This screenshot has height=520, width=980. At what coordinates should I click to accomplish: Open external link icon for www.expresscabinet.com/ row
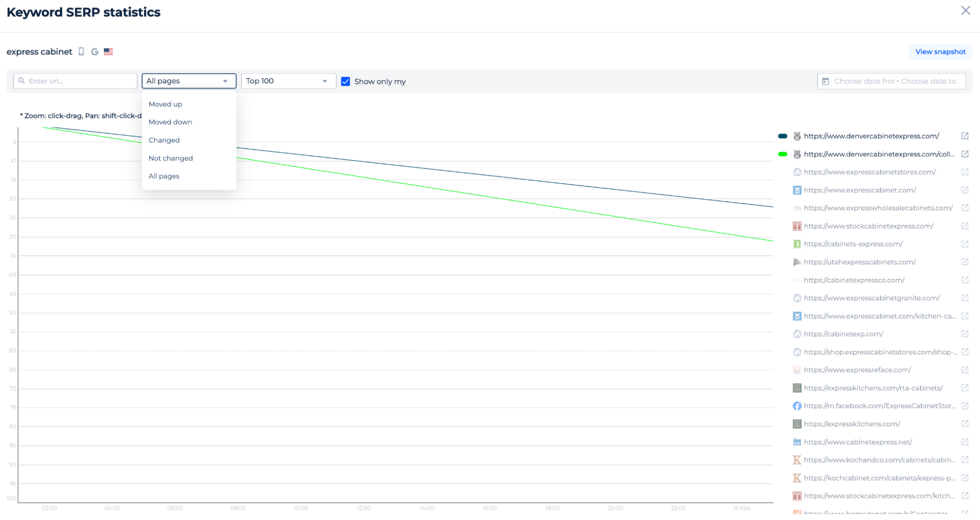[964, 190]
